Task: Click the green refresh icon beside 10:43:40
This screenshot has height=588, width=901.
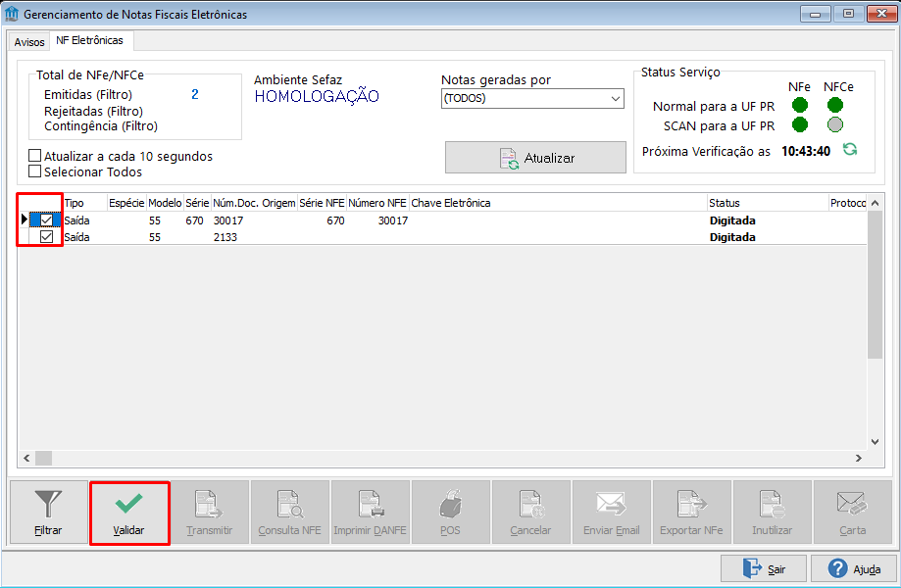Action: pos(850,150)
